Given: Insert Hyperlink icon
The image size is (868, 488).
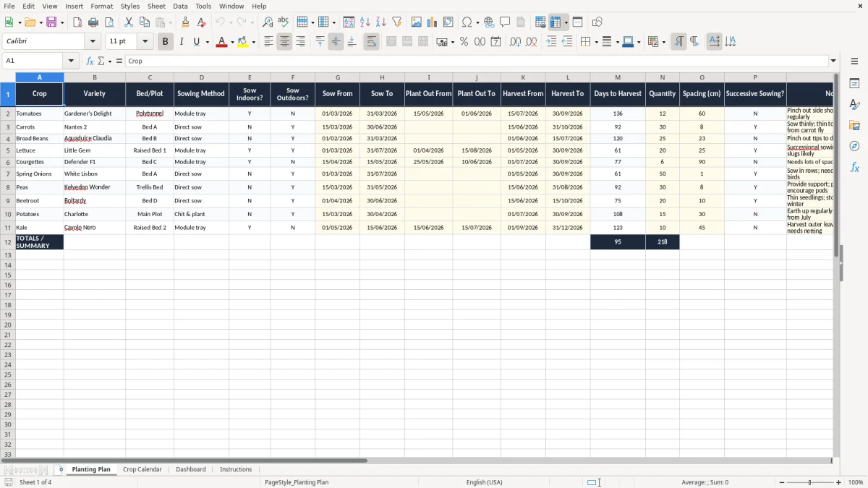Looking at the screenshot, I should click(489, 22).
